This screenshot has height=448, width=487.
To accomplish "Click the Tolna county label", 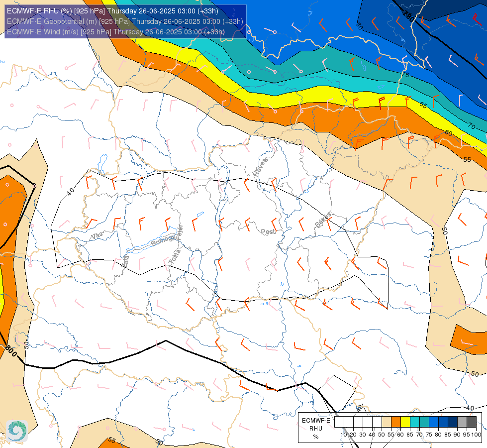I will coord(175,257).
